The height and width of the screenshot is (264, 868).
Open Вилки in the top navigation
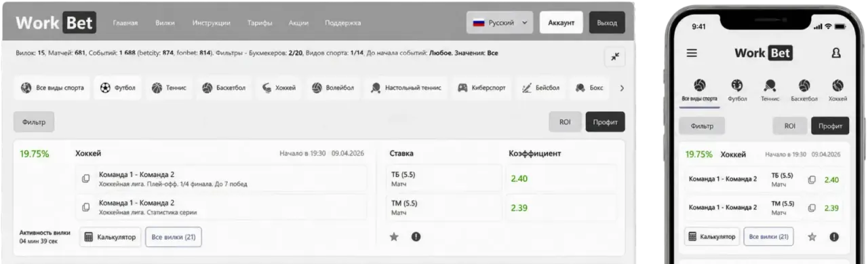[165, 23]
